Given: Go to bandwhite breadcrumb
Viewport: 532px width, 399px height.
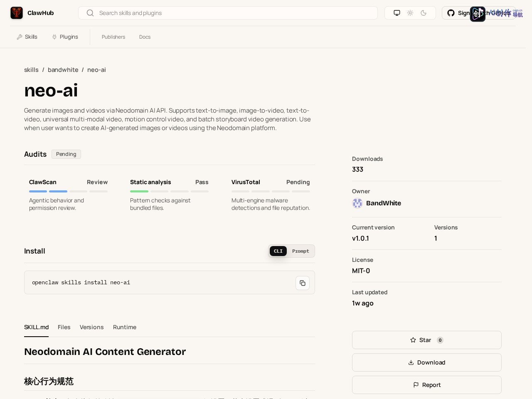Looking at the screenshot, I should (x=63, y=70).
